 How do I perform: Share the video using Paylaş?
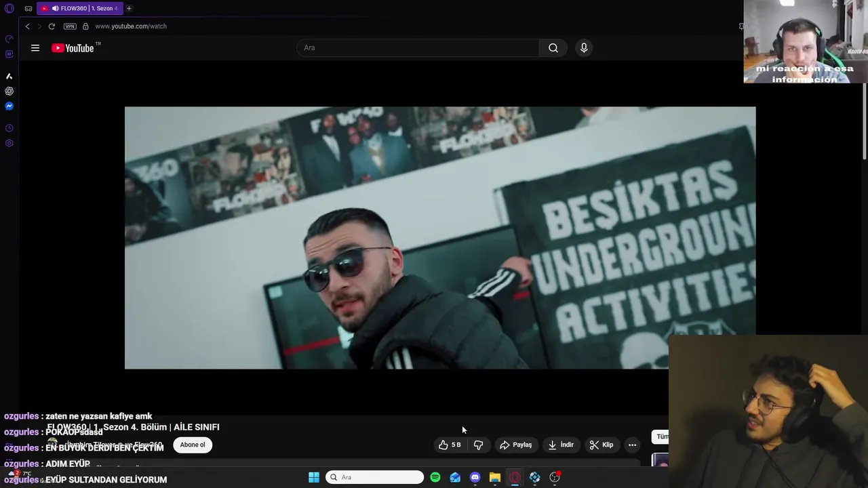coord(515,445)
